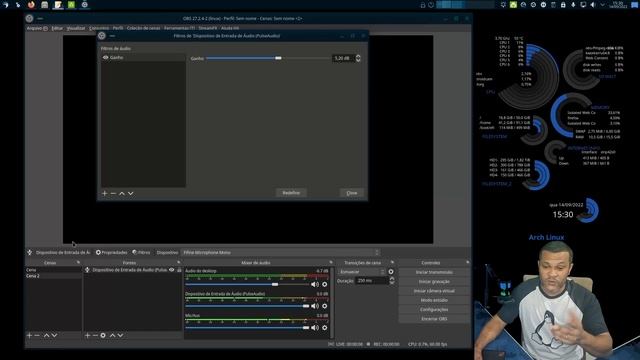Toggle eye visibility of Dispositivo de Entrada source
This screenshot has width=640, height=360.
click(172, 270)
